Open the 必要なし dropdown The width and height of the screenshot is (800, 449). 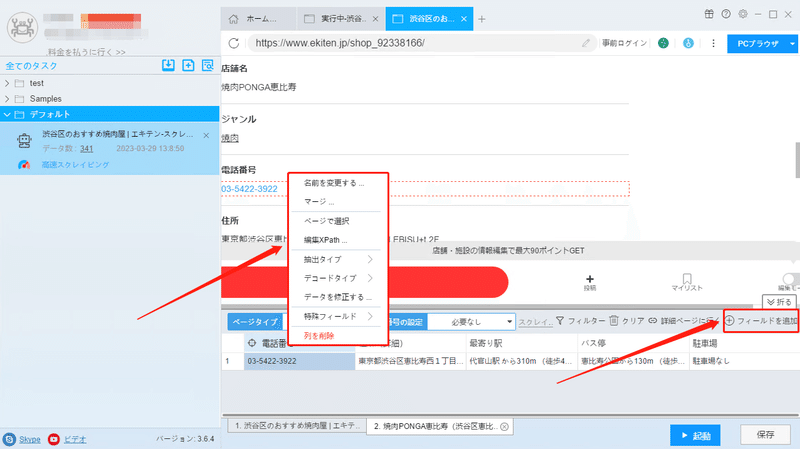(470, 322)
